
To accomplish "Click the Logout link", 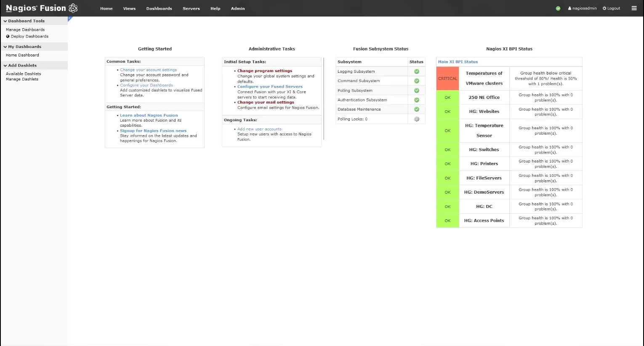I will (x=611, y=8).
